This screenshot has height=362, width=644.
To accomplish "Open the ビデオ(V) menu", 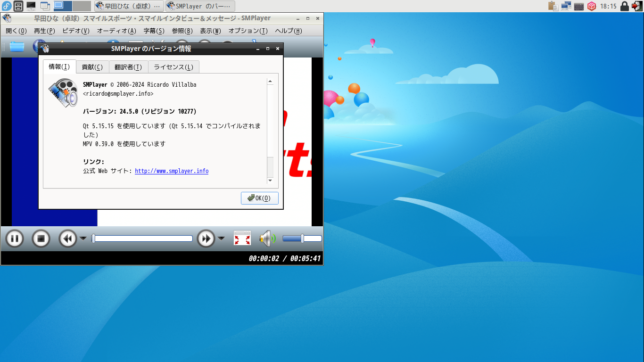I will [x=76, y=31].
